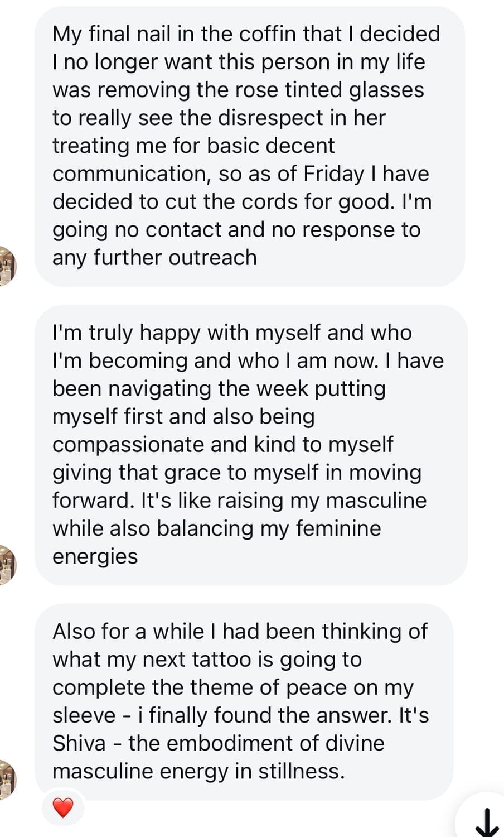Click the phrase 'giving that grace'
The height and width of the screenshot is (837, 504).
tap(149, 472)
